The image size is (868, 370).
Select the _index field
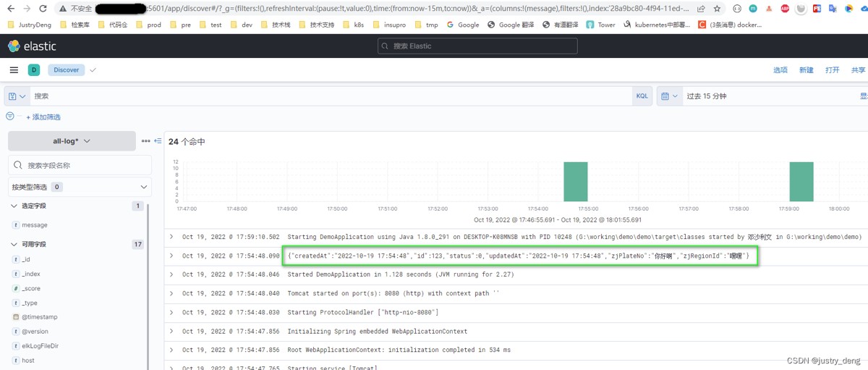tap(31, 274)
